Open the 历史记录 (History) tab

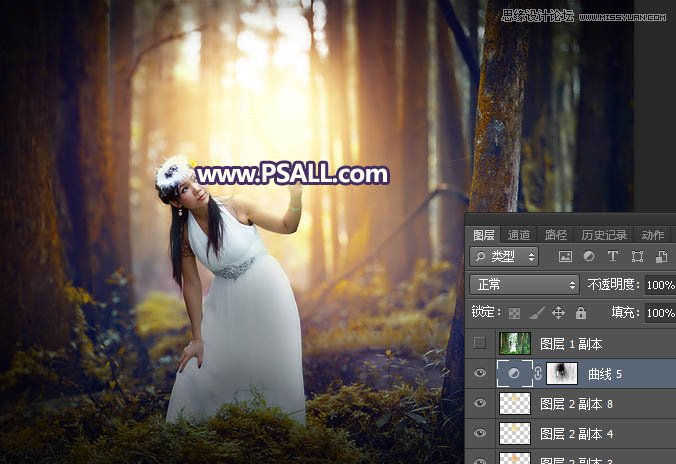coord(604,235)
